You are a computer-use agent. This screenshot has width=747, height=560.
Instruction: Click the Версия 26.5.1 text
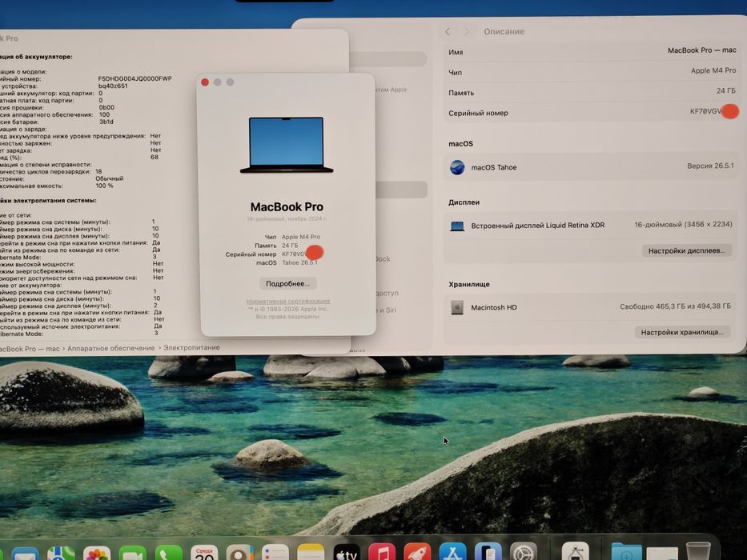(710, 166)
